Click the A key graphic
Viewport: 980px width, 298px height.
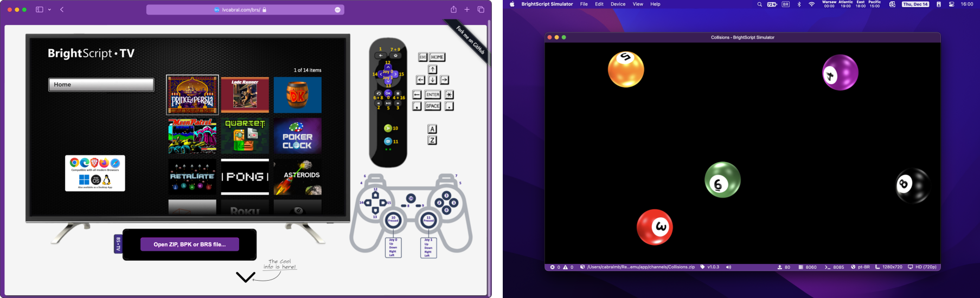coord(432,129)
